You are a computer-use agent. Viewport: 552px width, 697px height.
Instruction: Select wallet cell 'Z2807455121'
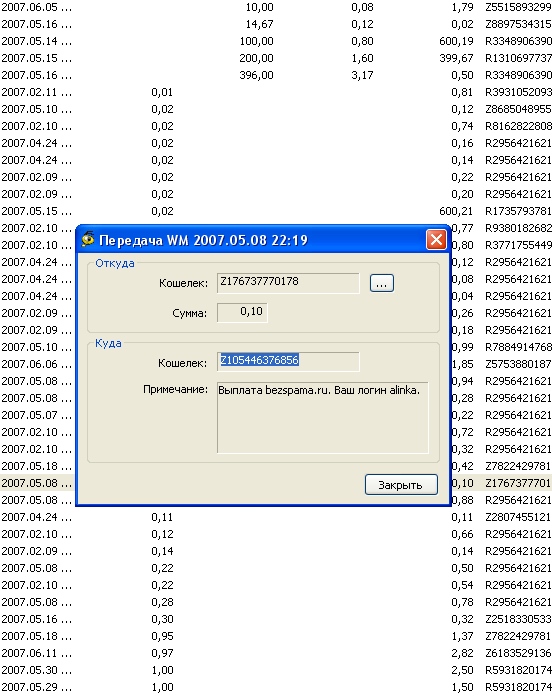518,517
